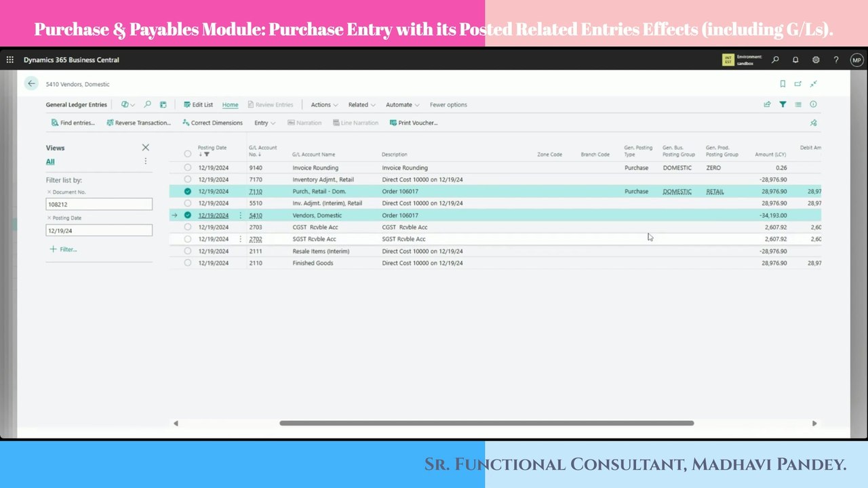Viewport: 868px width, 488px height.
Task: Select the Inventory Adjmt., Retail row circle
Action: click(188, 180)
